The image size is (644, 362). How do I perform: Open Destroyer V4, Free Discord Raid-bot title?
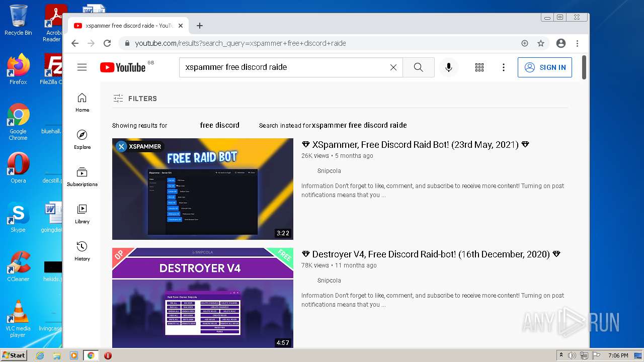[x=431, y=254]
